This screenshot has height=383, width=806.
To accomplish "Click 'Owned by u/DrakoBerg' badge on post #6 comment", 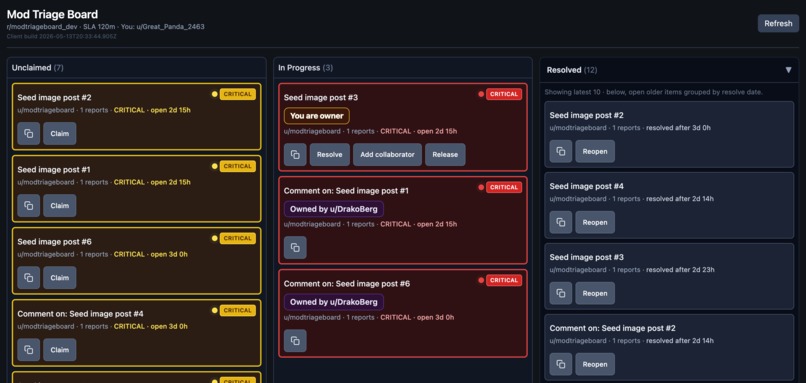I will click(334, 302).
